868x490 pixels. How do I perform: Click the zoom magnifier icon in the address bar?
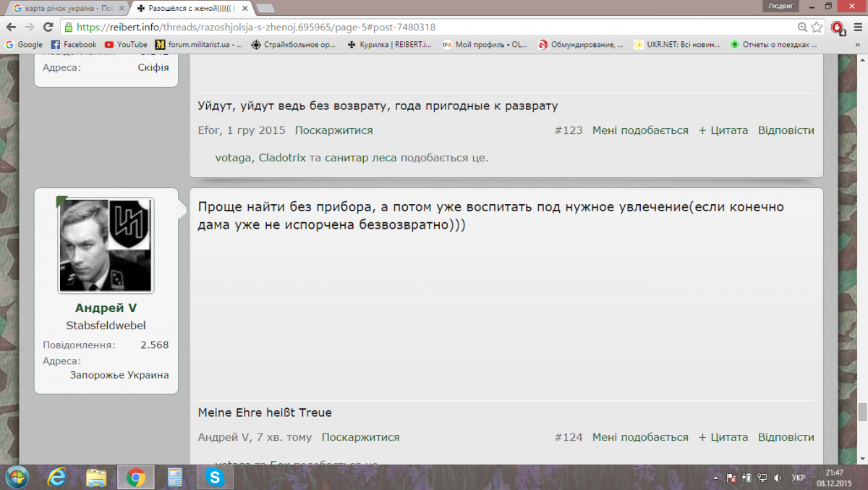point(802,28)
